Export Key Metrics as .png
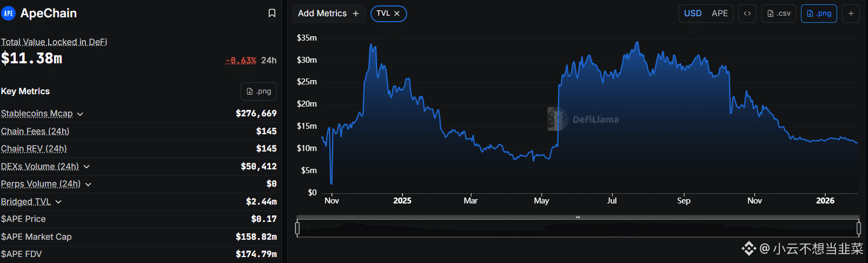The width and height of the screenshot is (868, 263). pos(259,91)
